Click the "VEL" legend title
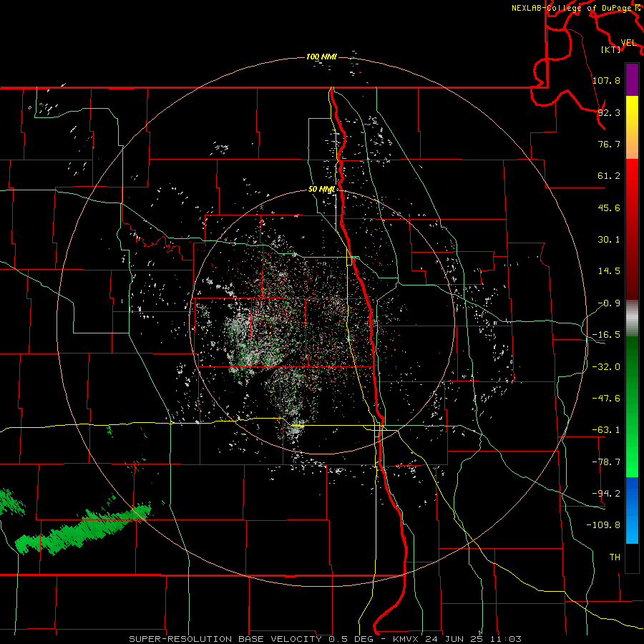Viewport: 644px width, 644px height. 628,43
